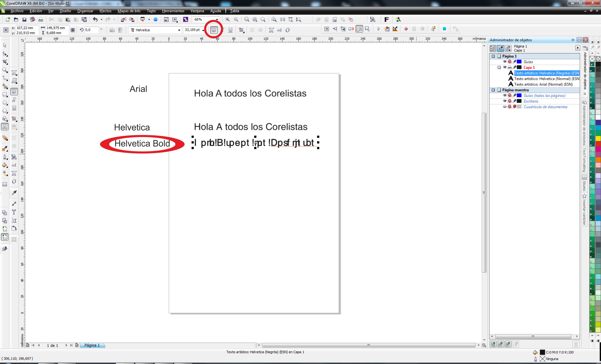This screenshot has height=364, width=601.
Task: Open application launcher dropdown arrow
Action: [149, 19]
